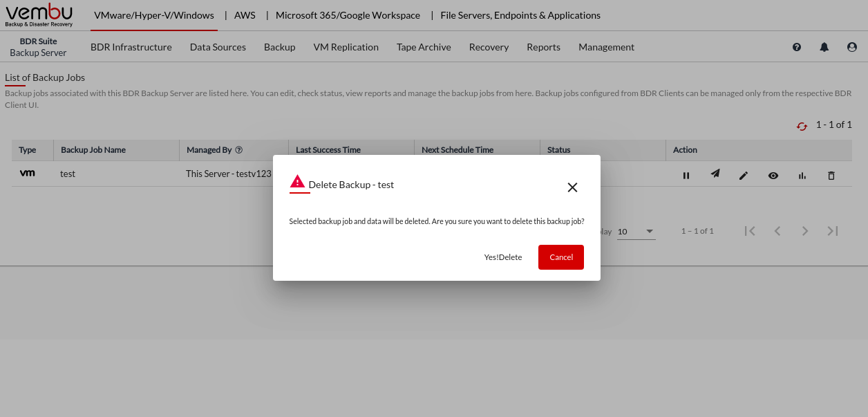Click the Managed By info icon

[239, 150]
